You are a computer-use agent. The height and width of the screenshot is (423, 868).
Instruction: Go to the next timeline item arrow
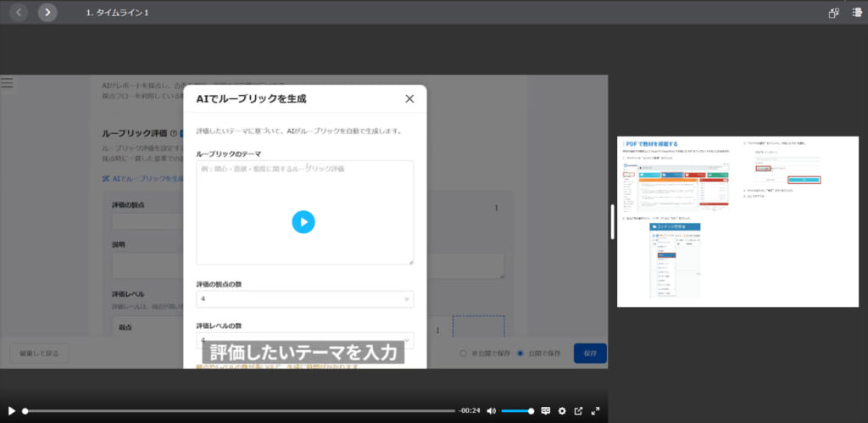47,12
